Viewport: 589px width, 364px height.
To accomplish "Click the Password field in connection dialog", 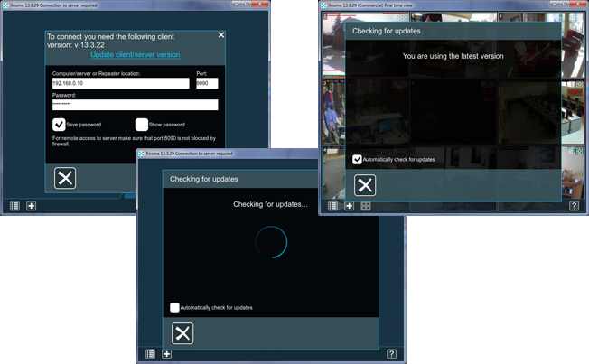I will pyautogui.click(x=135, y=105).
